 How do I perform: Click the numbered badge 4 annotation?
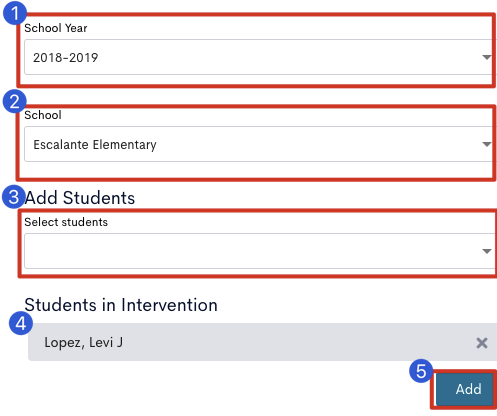point(21,323)
